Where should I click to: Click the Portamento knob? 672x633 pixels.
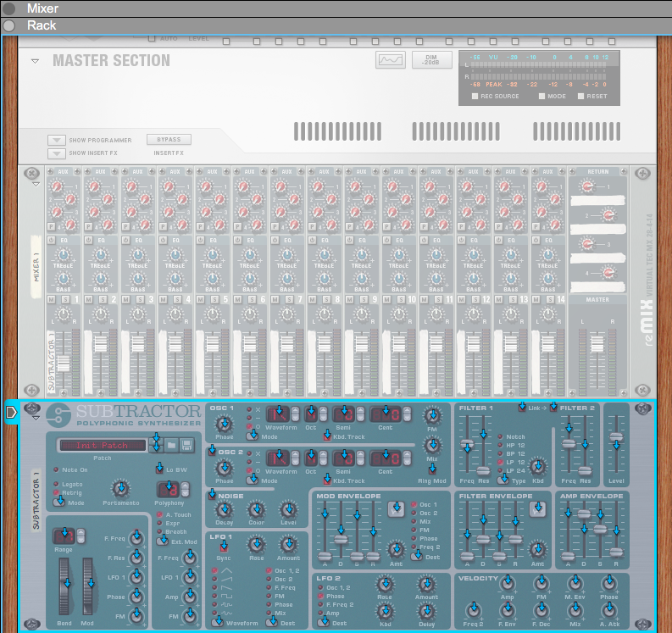tap(121, 489)
